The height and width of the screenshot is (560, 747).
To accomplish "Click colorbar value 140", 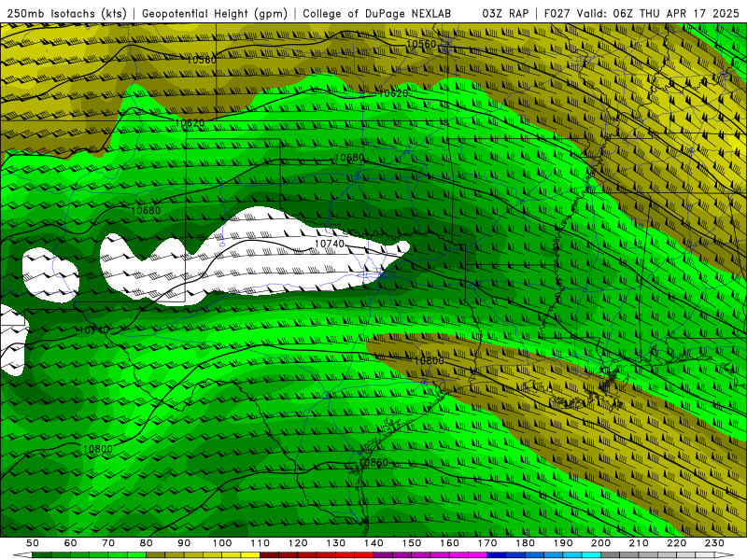I will (373, 543).
